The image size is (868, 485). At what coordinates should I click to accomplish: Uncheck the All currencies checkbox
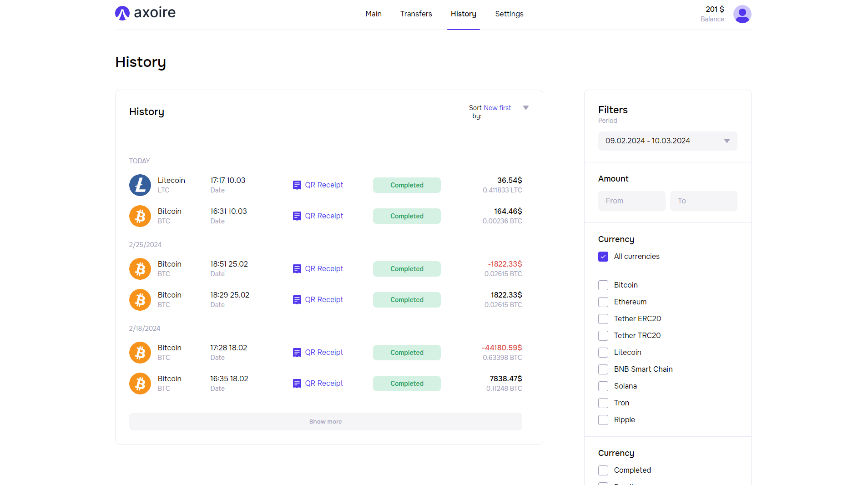603,257
